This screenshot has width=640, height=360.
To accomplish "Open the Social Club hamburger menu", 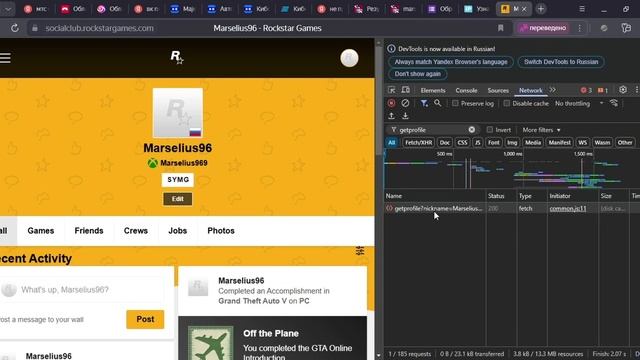I will point(5,58).
